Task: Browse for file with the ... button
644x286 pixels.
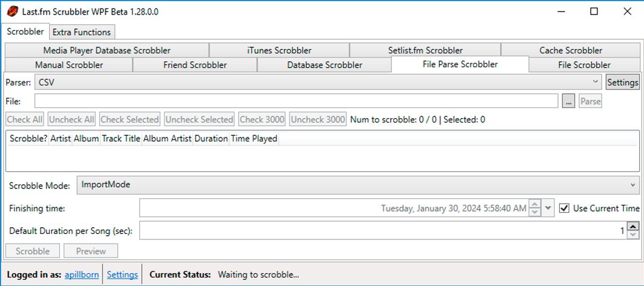Action: (x=568, y=101)
